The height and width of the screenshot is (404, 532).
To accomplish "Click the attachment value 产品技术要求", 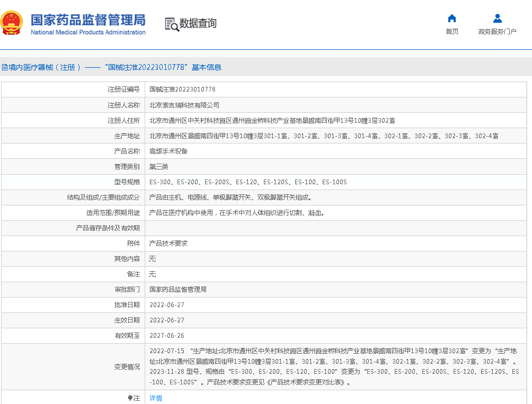I will (x=168, y=244).
